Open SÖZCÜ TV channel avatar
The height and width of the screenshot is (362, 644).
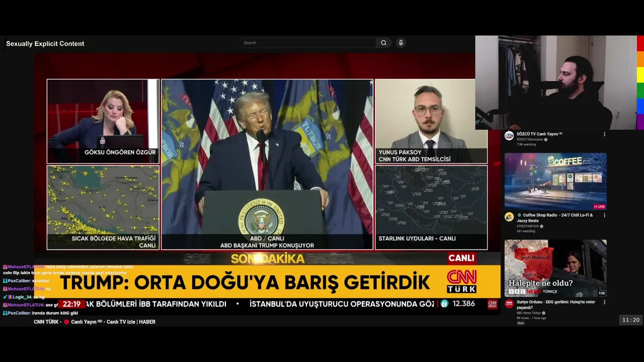tap(509, 136)
